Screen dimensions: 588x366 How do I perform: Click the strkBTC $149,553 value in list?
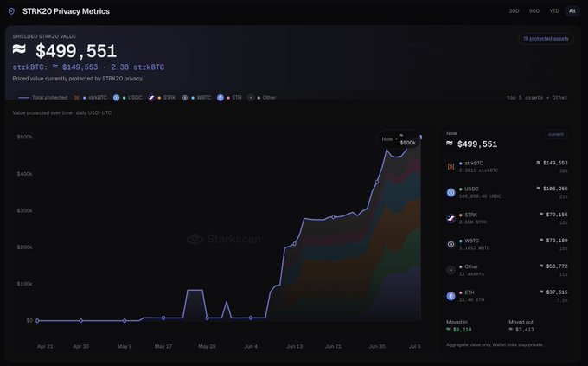pos(552,163)
